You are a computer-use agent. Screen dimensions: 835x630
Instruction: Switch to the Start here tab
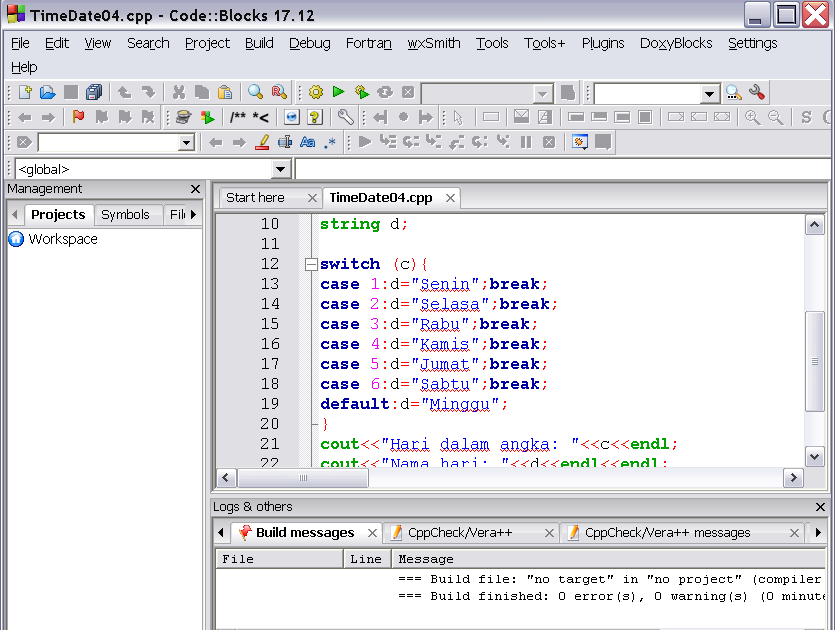259,198
